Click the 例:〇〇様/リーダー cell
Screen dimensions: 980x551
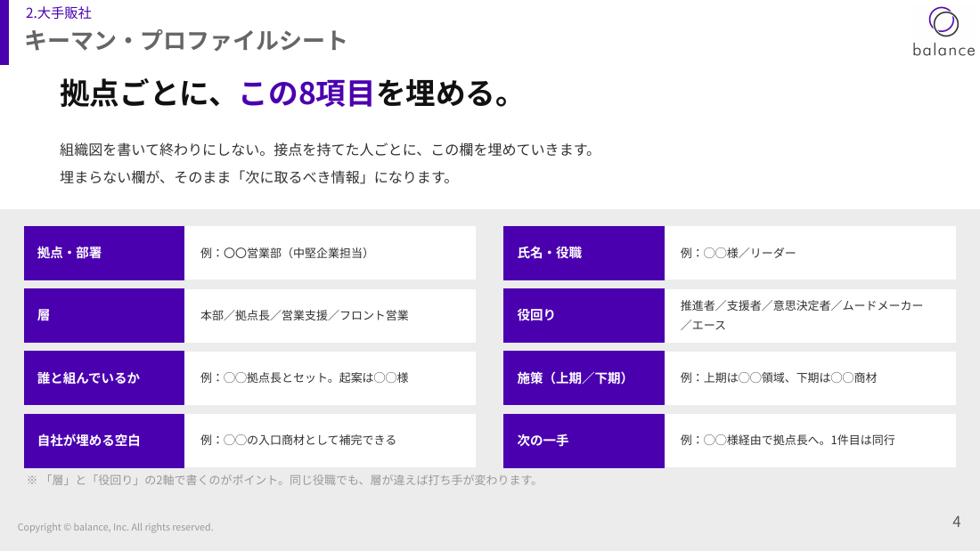click(810, 253)
